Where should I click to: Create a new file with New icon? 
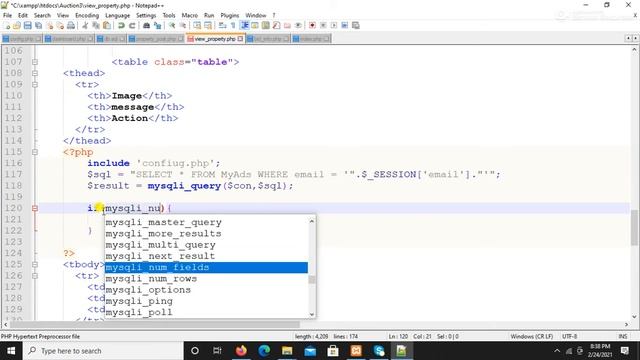[x=7, y=25]
